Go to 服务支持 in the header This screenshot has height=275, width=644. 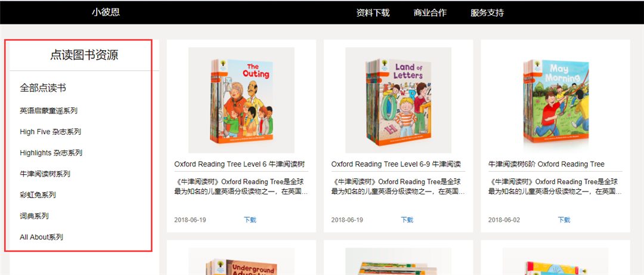[487, 13]
